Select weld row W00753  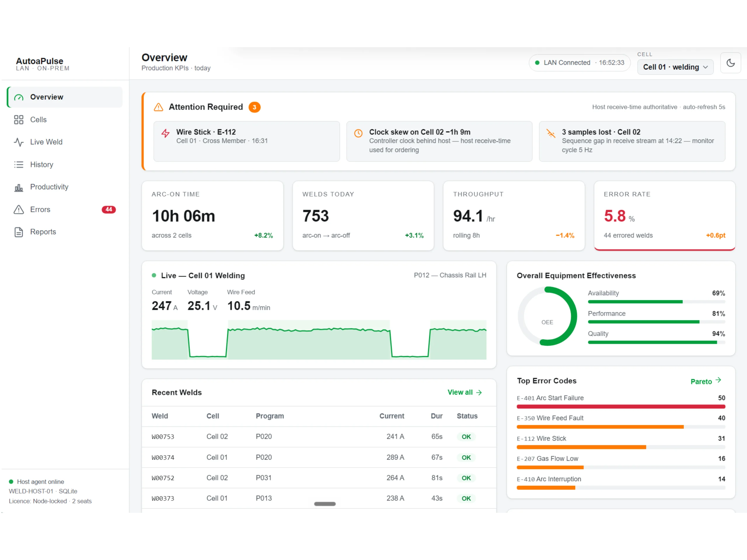(319, 436)
